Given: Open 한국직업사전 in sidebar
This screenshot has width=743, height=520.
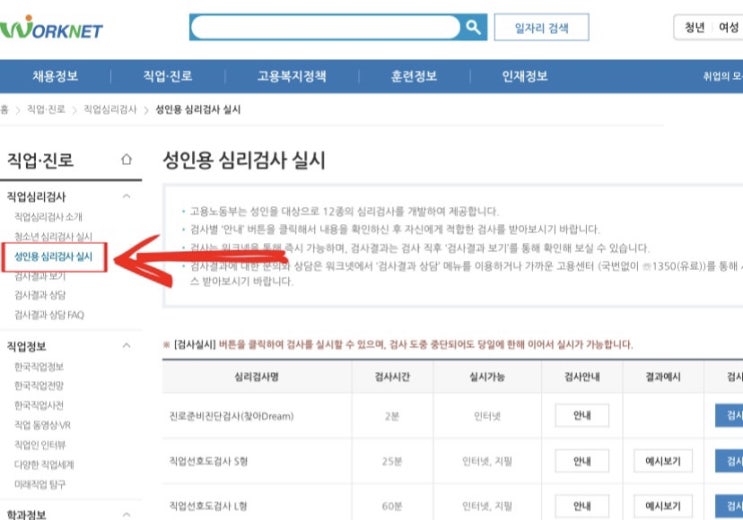Looking at the screenshot, I should tap(39, 405).
